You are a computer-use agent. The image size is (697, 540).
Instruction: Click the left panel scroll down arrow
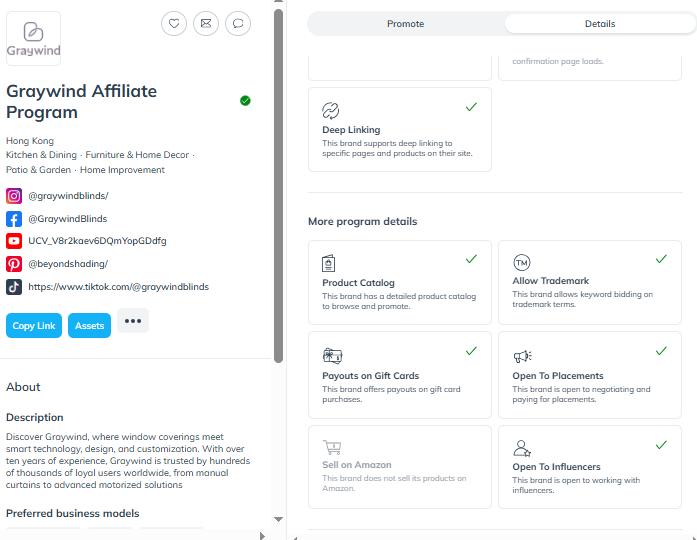click(279, 519)
